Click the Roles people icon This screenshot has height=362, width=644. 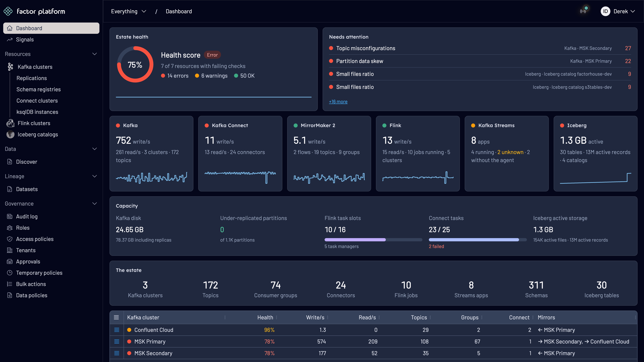(10, 228)
